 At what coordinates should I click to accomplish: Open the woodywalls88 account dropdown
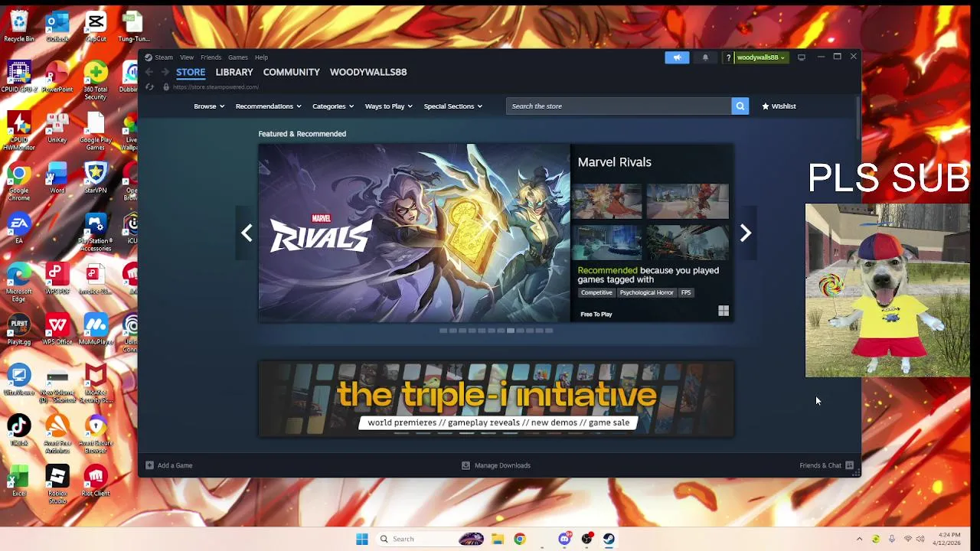tap(761, 57)
